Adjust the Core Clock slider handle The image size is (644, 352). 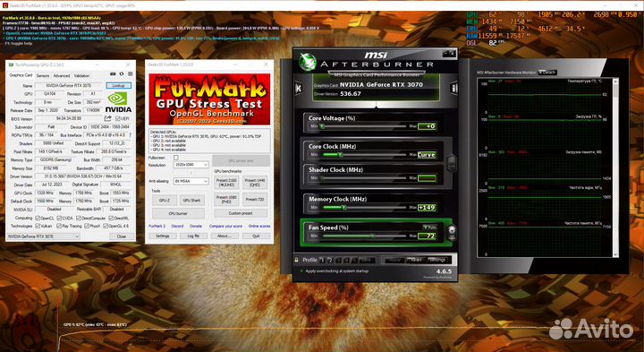(x=340, y=155)
